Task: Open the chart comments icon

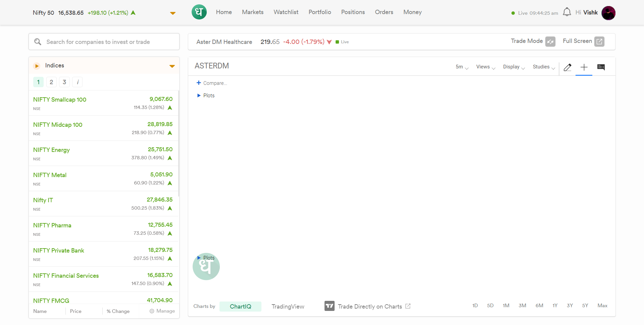Action: click(x=601, y=67)
